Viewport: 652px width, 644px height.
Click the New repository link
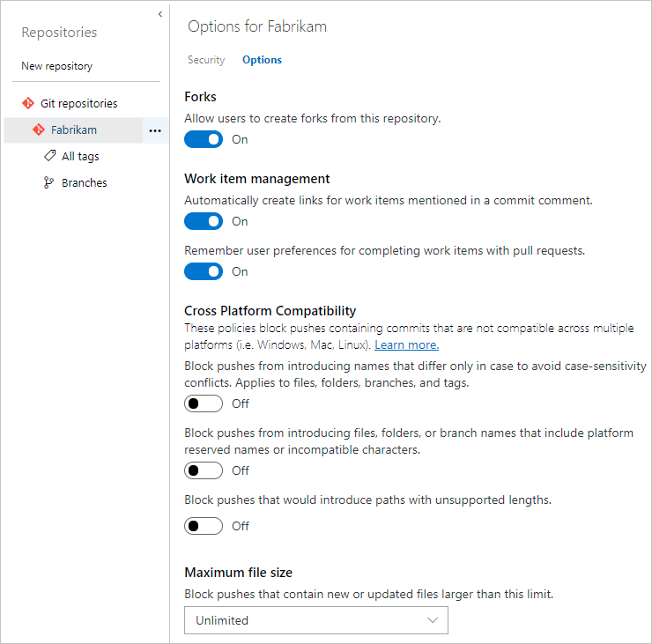point(56,66)
